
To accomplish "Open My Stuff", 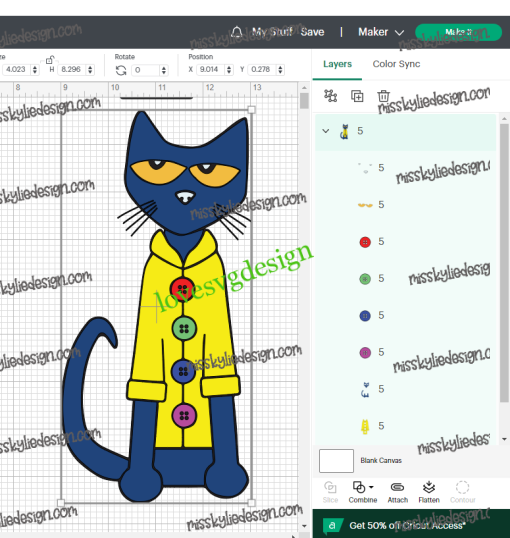I will [x=272, y=32].
